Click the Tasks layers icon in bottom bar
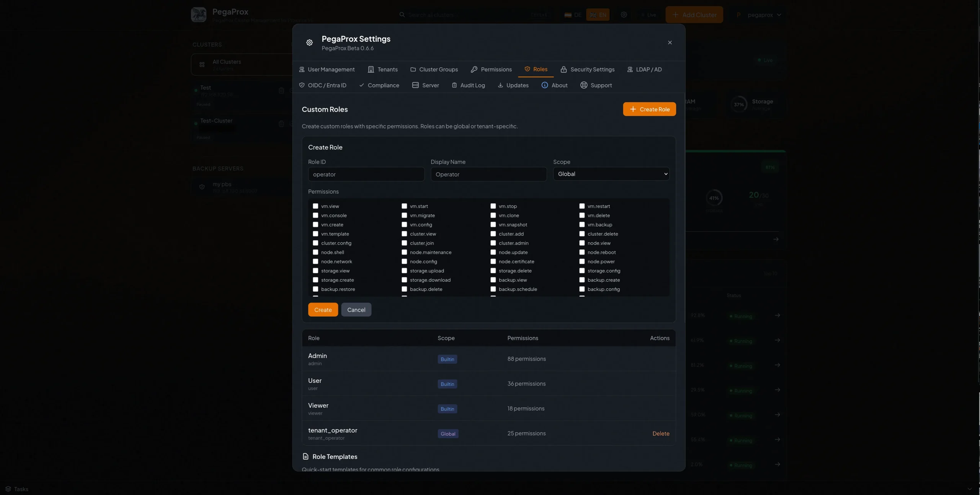This screenshot has width=980, height=495. [8, 489]
